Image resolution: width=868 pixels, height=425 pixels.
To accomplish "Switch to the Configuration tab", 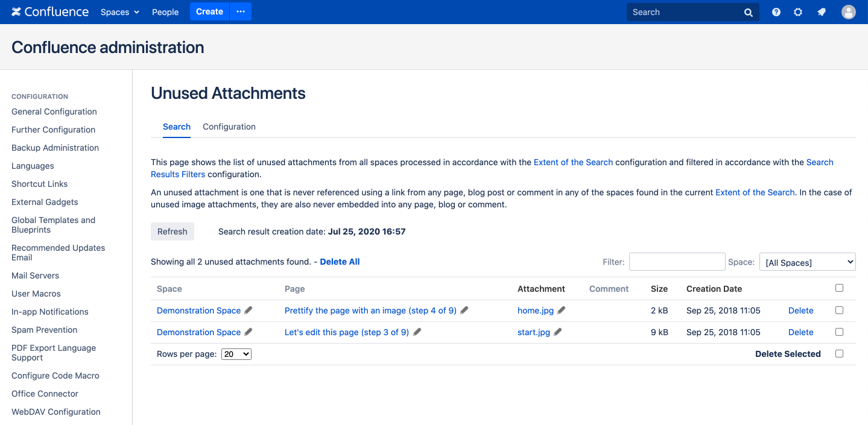I will pyautogui.click(x=229, y=127).
